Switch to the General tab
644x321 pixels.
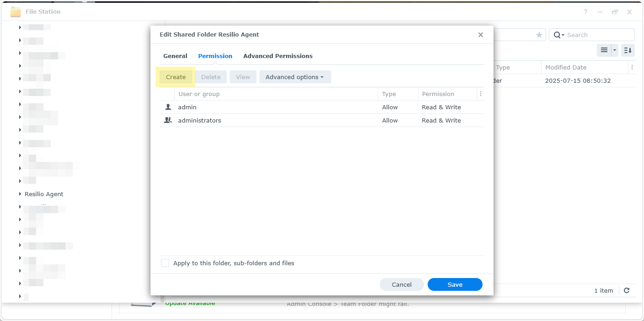tap(175, 56)
